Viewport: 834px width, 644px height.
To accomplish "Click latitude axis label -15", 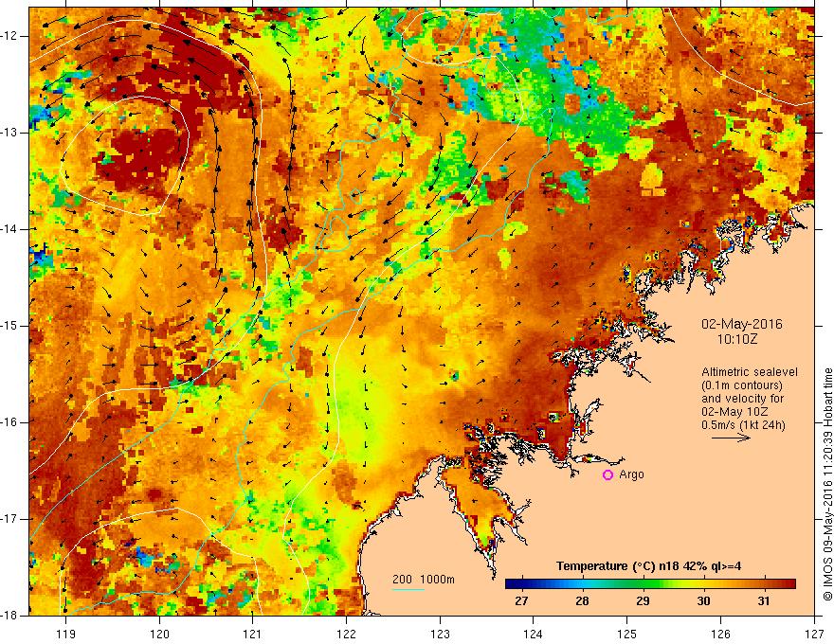I will (10, 326).
